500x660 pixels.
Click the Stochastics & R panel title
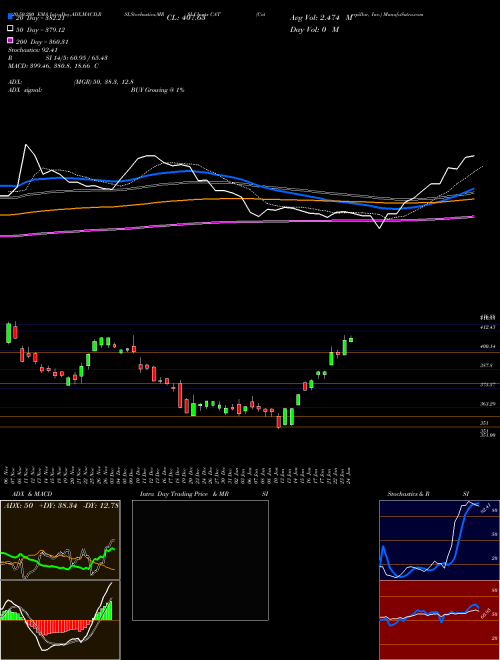408,494
